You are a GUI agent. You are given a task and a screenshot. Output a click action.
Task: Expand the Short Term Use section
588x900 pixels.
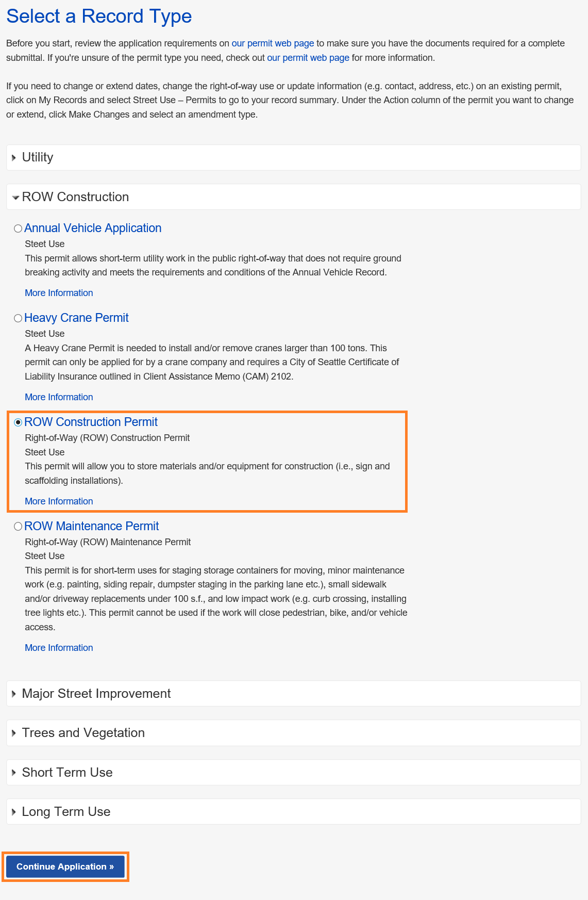pos(14,773)
